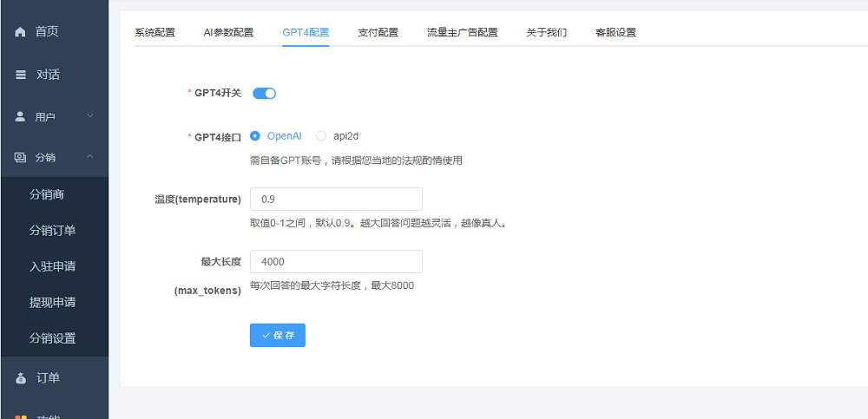This screenshot has height=419, width=868.
Task: Switch to the AI参数配置 tab
Action: coord(228,32)
